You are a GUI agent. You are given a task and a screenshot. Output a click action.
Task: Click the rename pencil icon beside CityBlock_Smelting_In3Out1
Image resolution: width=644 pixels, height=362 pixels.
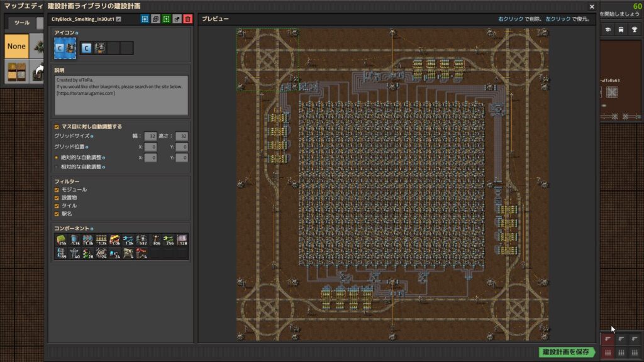[119, 19]
